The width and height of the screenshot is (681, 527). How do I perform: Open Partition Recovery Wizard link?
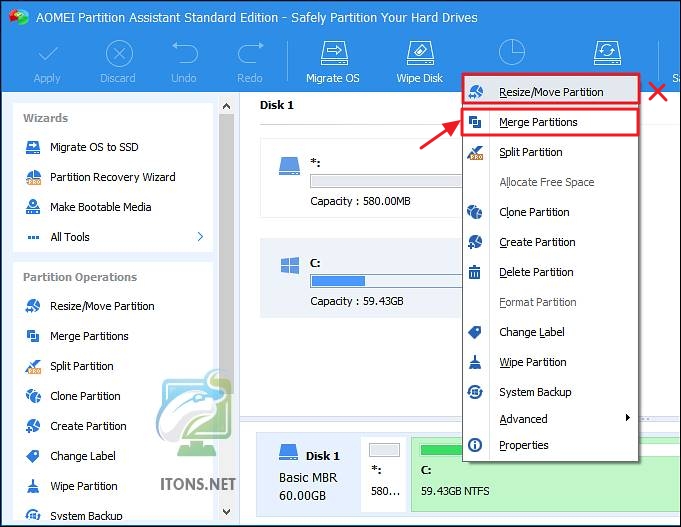[x=113, y=177]
